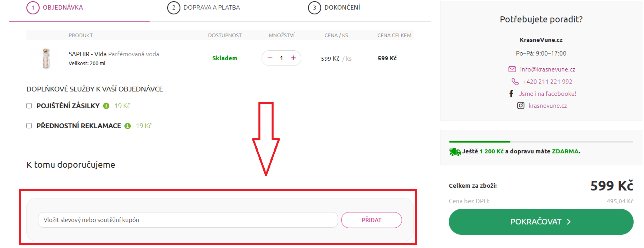
Task: Go to step 2 Doprava a platba
Action: click(x=204, y=8)
